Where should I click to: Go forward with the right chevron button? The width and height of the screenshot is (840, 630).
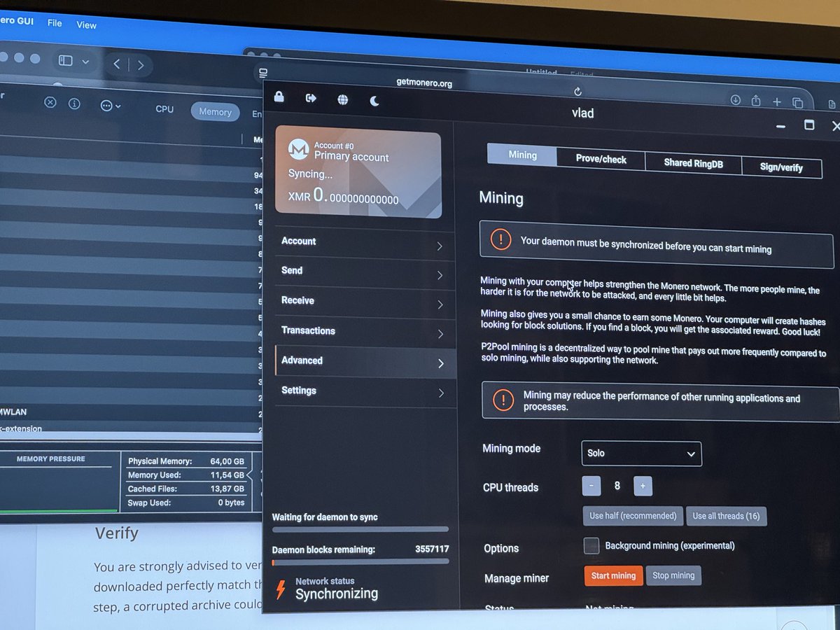(141, 65)
